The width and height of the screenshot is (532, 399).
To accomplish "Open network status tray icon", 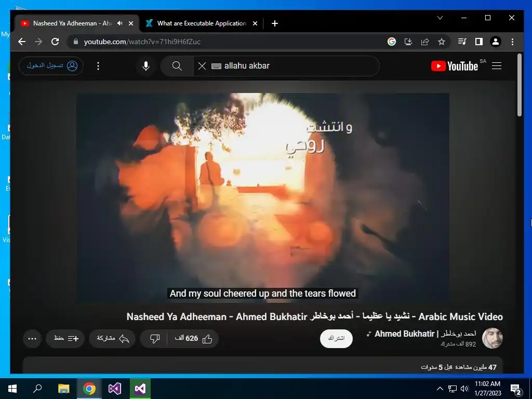I will (x=453, y=389).
